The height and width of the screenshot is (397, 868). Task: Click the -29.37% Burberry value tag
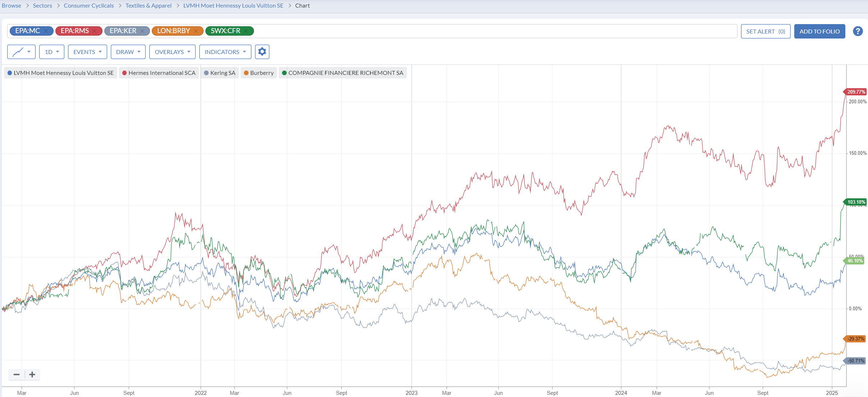pos(855,339)
